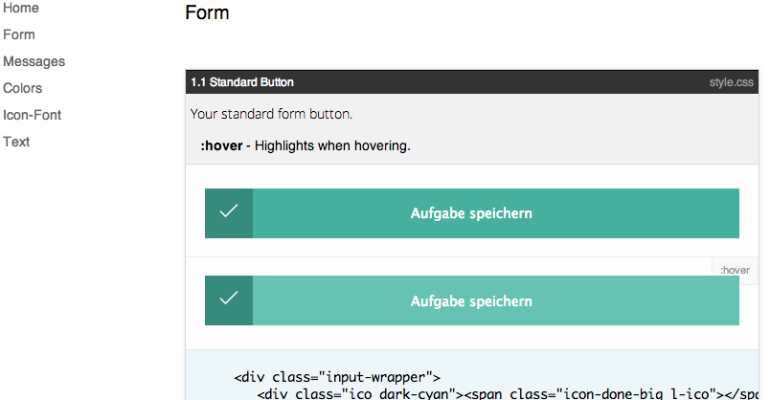Click the dark header bar of section 1.1
Viewport: 770px width, 400px height.
point(472,82)
